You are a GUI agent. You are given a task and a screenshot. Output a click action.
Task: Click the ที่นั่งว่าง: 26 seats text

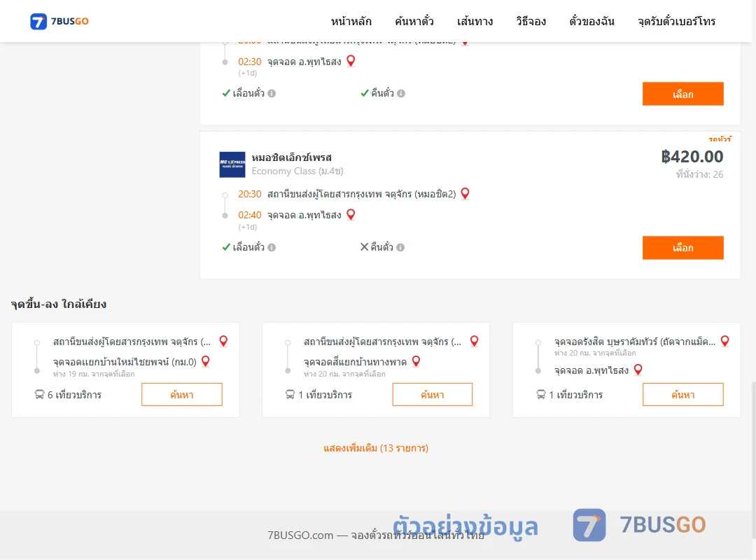[x=699, y=174]
